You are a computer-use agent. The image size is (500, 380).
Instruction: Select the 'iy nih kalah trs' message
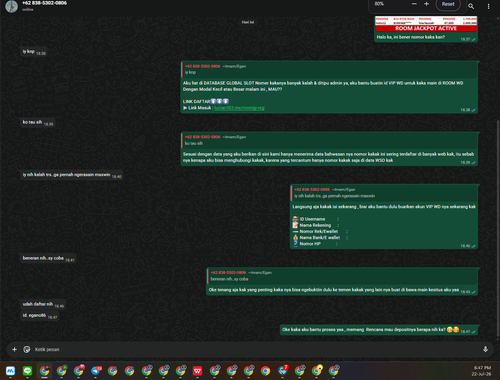(72, 175)
